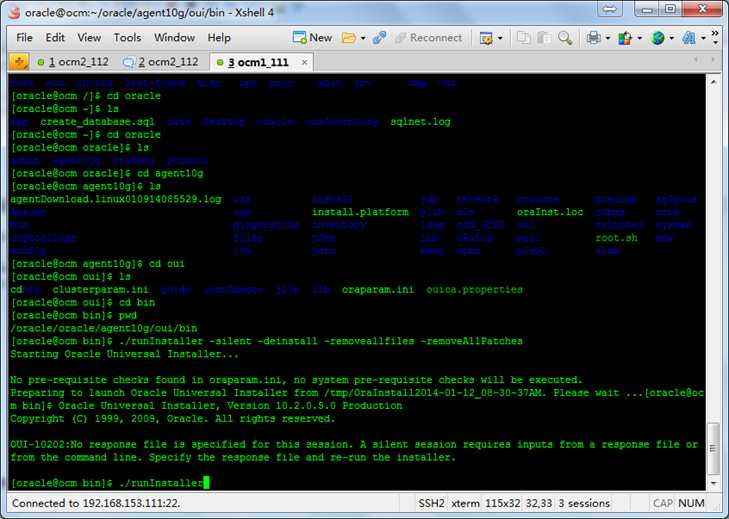Viewport: 729px width, 519px height.
Task: Click the OUI-10202 error message text
Action: click(354, 451)
